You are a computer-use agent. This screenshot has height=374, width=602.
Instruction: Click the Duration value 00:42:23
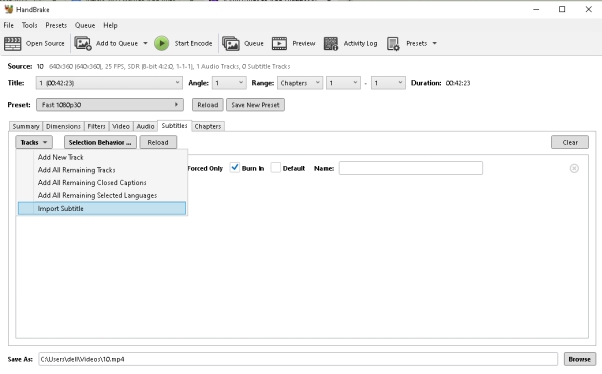click(x=458, y=83)
